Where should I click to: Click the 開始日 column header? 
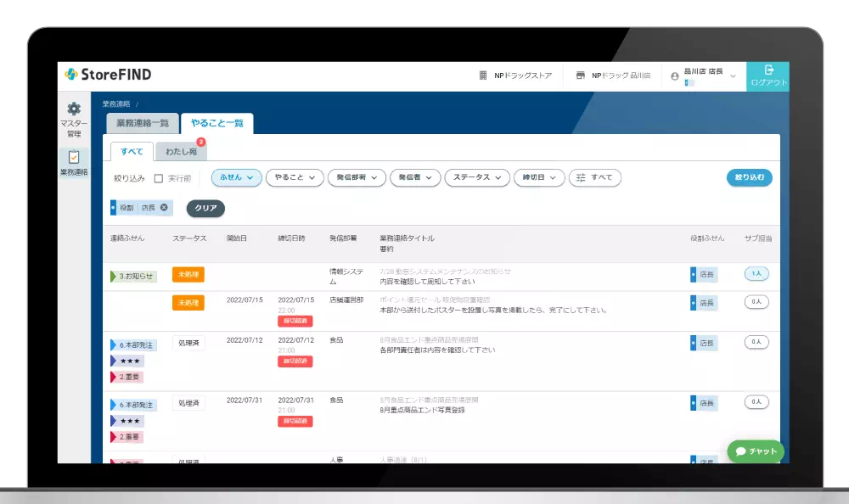click(237, 238)
